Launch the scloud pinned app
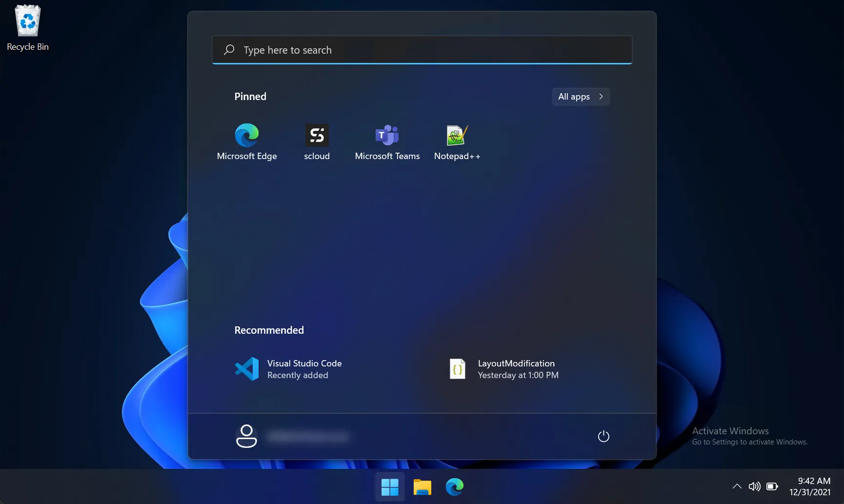This screenshot has height=504, width=844. point(317,141)
